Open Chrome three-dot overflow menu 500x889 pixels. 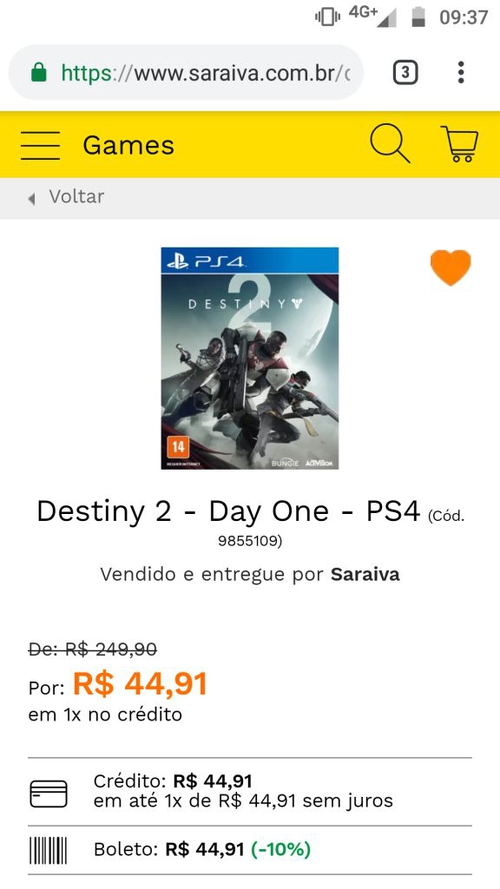pyautogui.click(x=461, y=73)
